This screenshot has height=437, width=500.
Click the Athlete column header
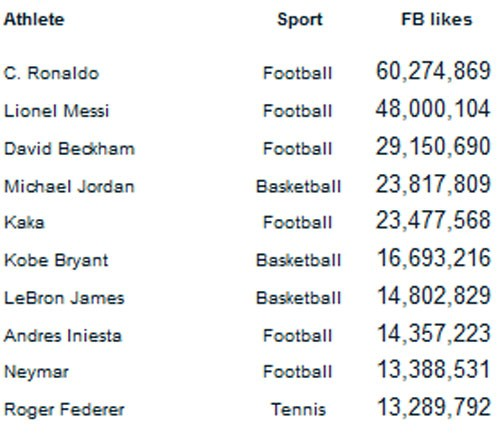(x=34, y=19)
